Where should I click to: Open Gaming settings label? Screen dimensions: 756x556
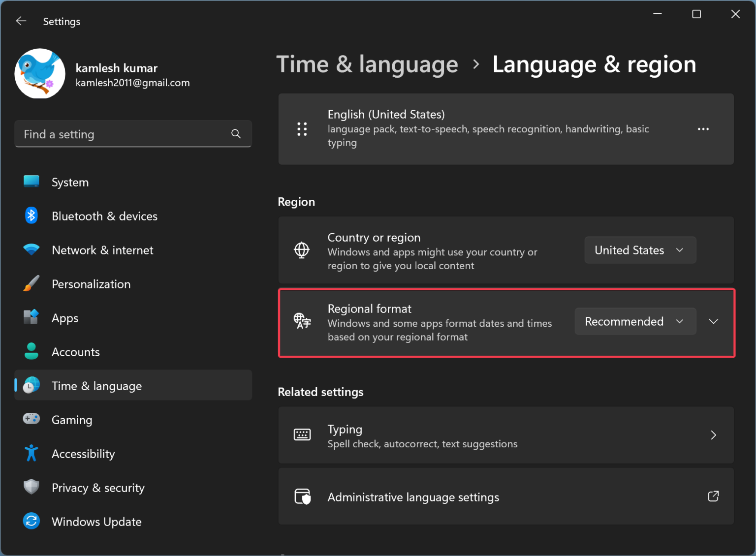[x=72, y=420]
